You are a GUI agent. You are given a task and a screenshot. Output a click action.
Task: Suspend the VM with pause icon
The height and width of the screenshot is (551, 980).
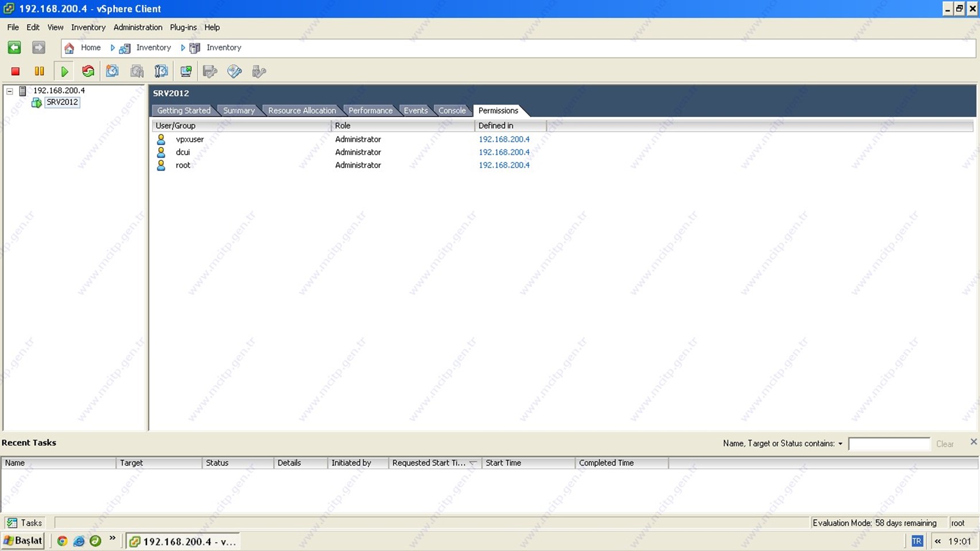click(40, 71)
